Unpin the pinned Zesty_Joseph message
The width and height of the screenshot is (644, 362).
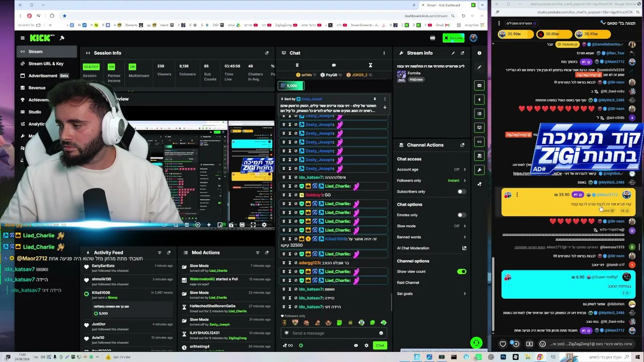click(x=374, y=99)
